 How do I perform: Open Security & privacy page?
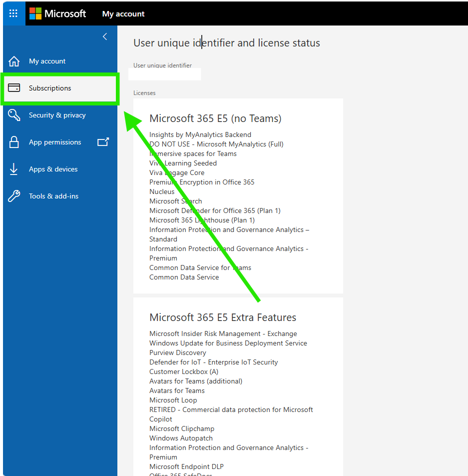pyautogui.click(x=57, y=115)
